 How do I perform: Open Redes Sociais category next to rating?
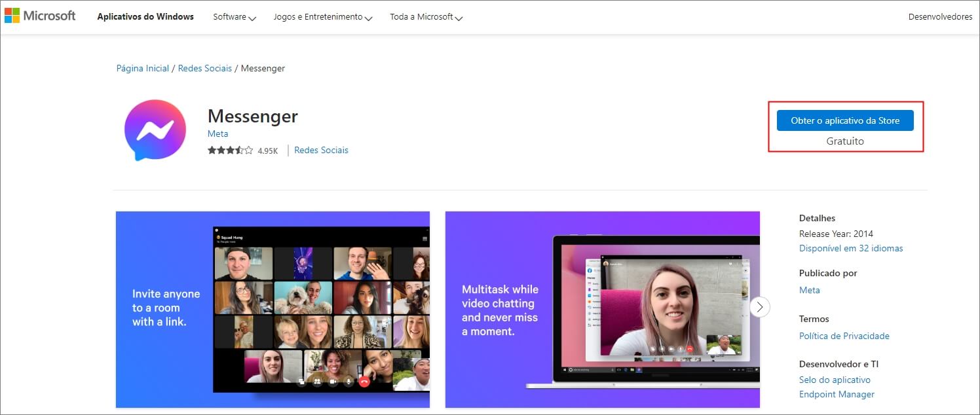click(321, 150)
